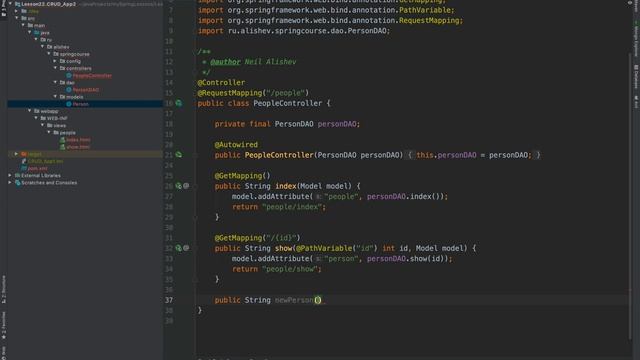640x360 pixels.
Task: Click line number 37 in the gutter
Action: (x=169, y=300)
